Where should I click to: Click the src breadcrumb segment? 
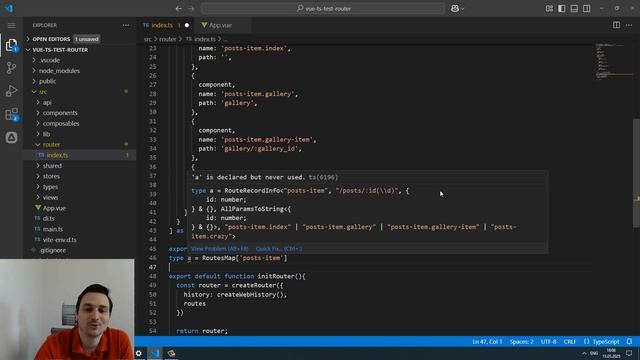[147, 39]
